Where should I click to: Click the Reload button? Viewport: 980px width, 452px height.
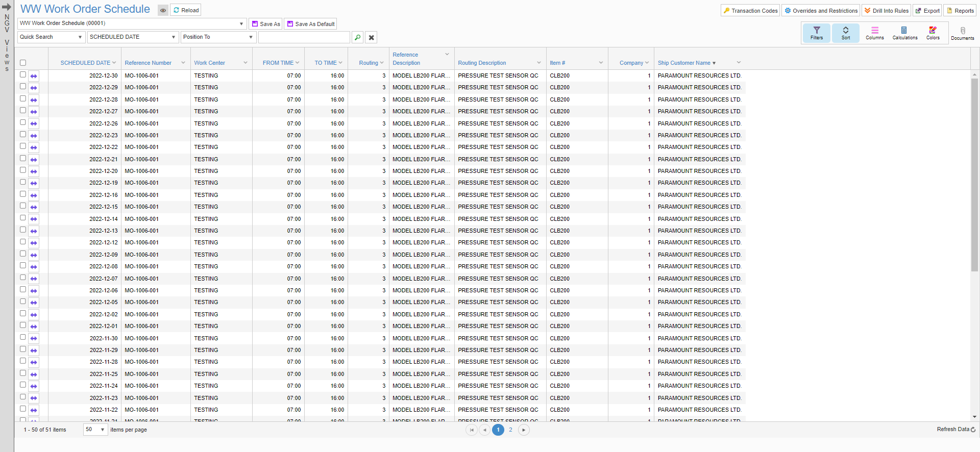coord(186,10)
